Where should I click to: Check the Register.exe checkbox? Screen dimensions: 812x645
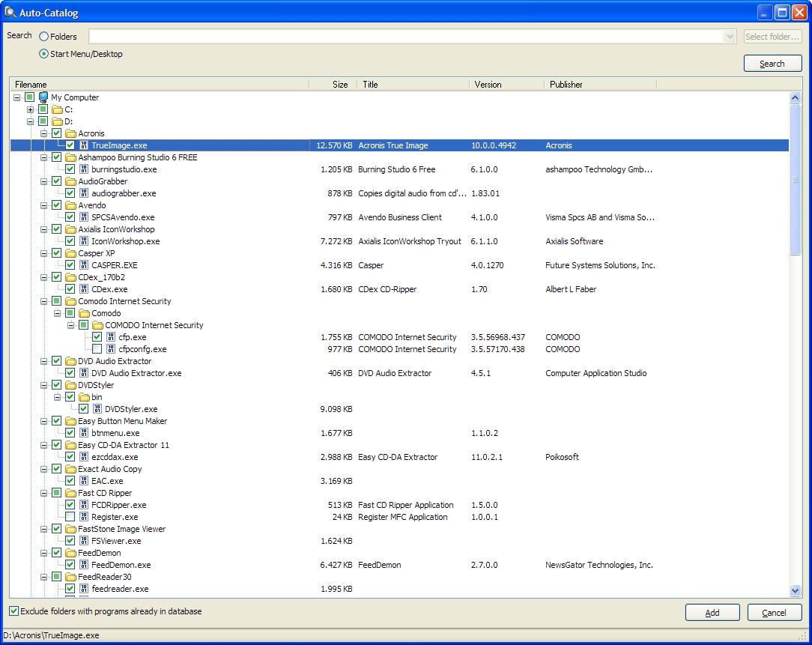tap(70, 517)
